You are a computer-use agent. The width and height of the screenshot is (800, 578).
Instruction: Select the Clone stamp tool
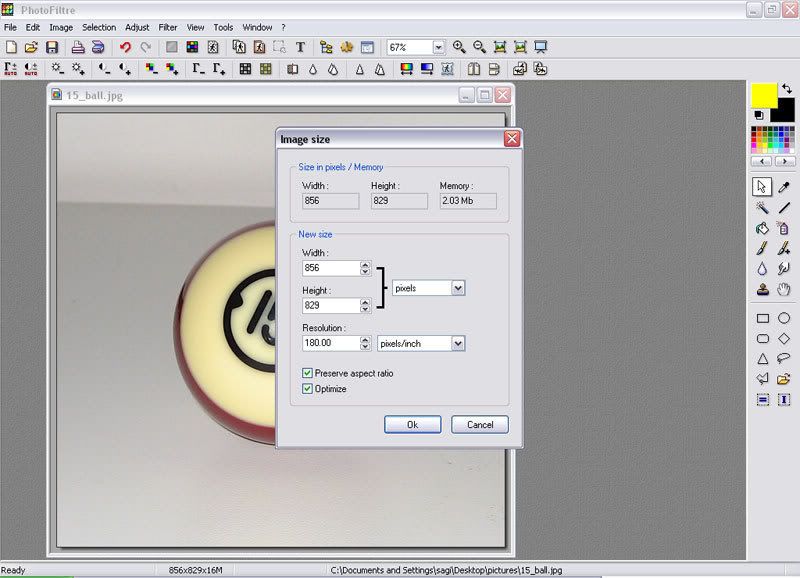click(762, 289)
